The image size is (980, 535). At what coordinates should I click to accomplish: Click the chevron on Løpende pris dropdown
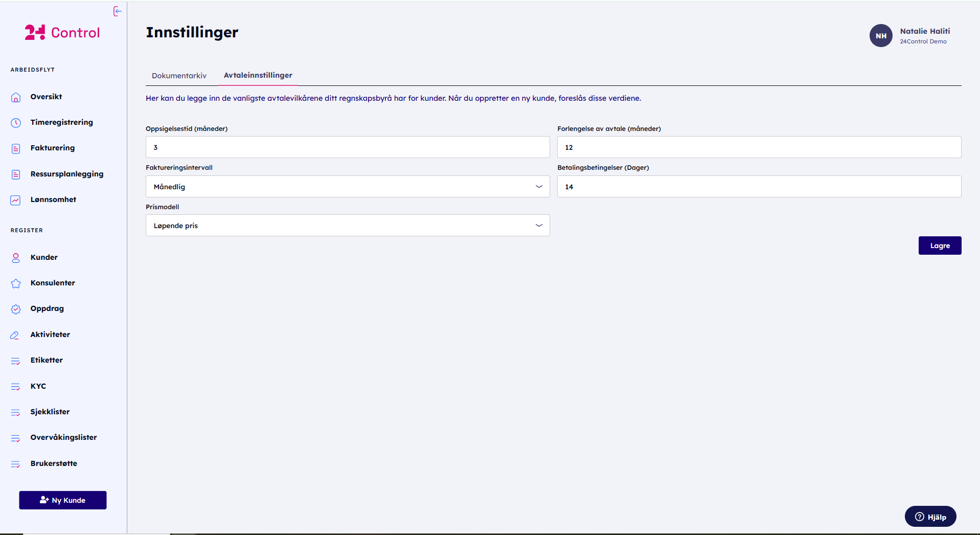pyautogui.click(x=539, y=226)
